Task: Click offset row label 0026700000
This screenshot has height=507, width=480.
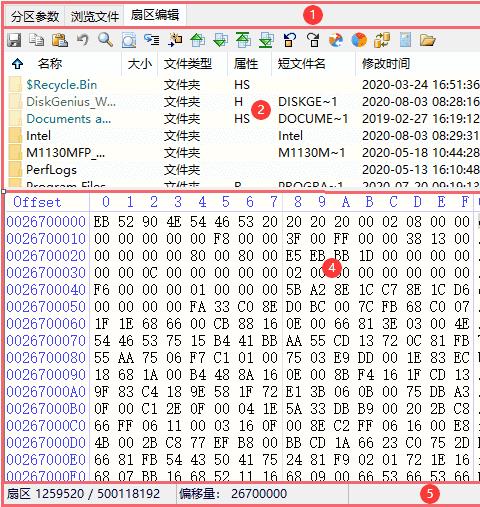Action: (46, 222)
